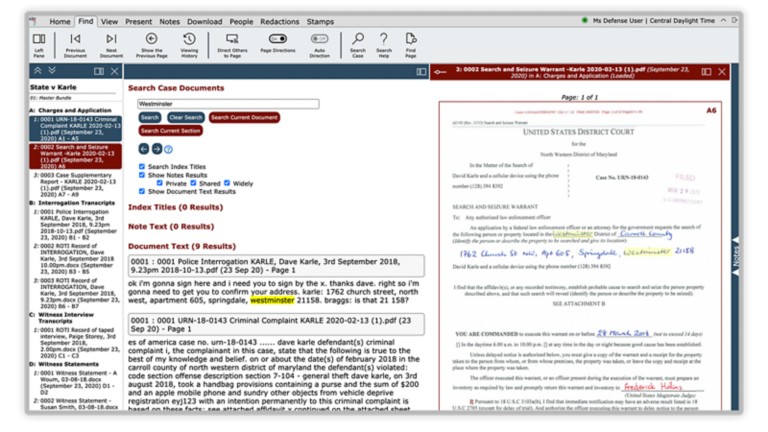Open the Stamps tab
Screen dimensions: 768x432
pyautogui.click(x=320, y=22)
